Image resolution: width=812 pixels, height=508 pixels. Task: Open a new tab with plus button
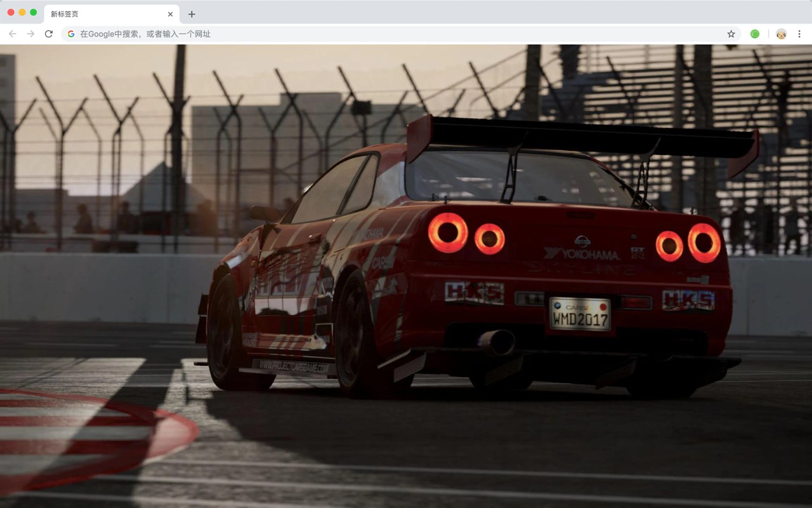tap(192, 14)
